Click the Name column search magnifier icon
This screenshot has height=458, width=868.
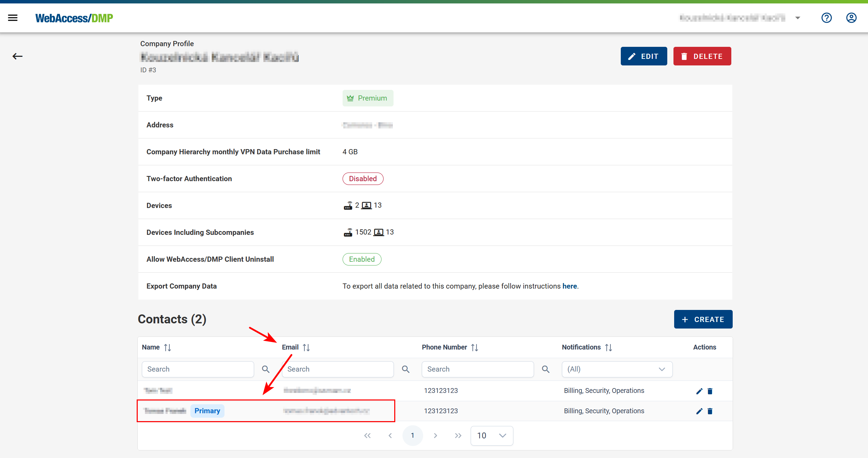click(265, 369)
